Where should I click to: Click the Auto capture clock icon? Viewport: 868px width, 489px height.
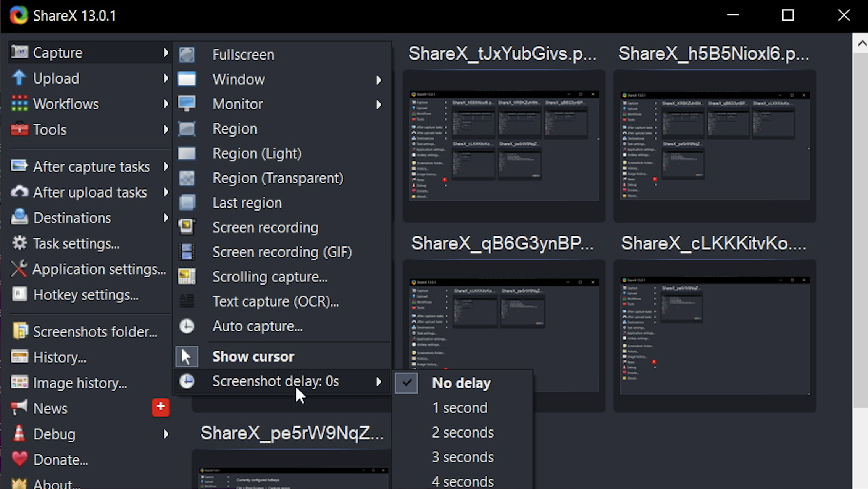pos(187,326)
